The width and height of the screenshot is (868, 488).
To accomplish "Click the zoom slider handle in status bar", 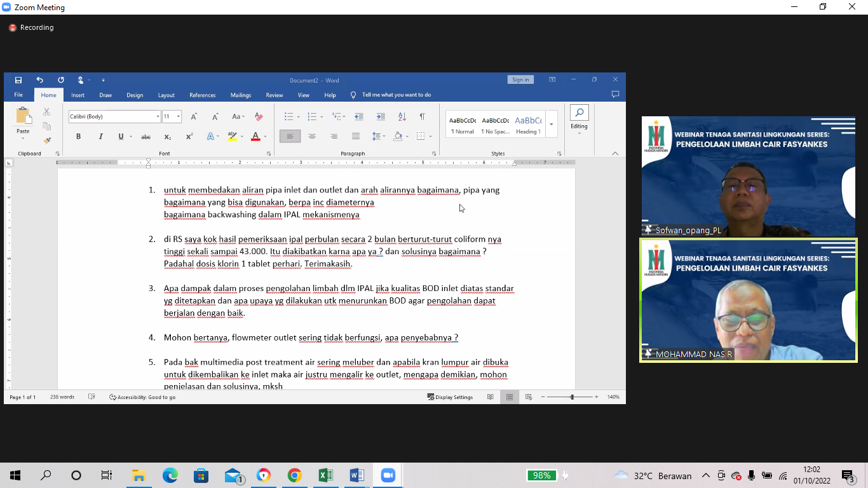I will click(572, 397).
